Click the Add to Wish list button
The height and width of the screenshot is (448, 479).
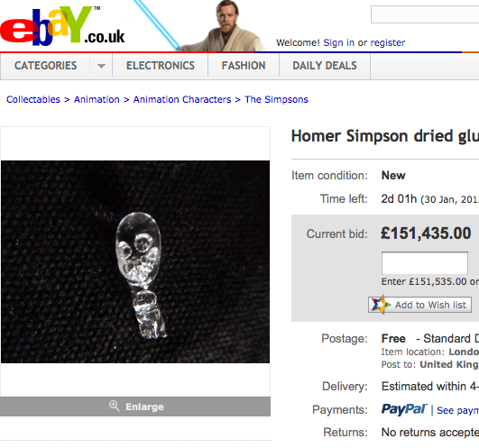click(419, 305)
